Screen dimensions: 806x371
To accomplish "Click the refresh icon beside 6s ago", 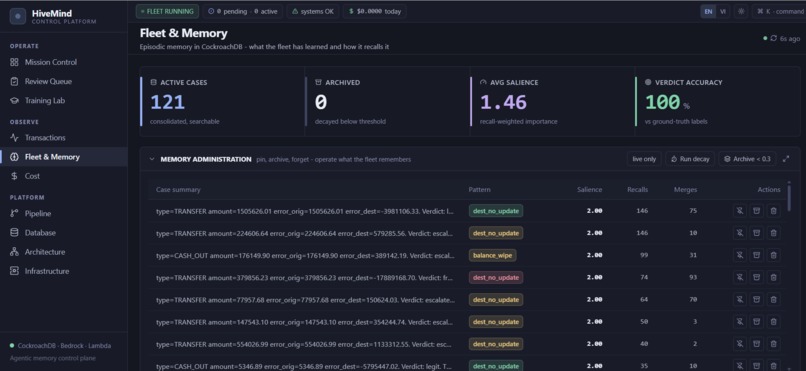I will pyautogui.click(x=773, y=39).
